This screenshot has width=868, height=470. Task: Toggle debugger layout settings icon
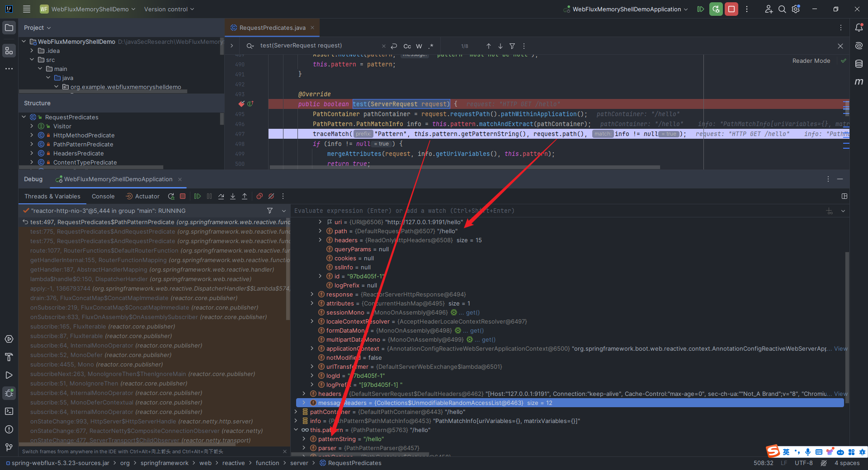(x=844, y=196)
